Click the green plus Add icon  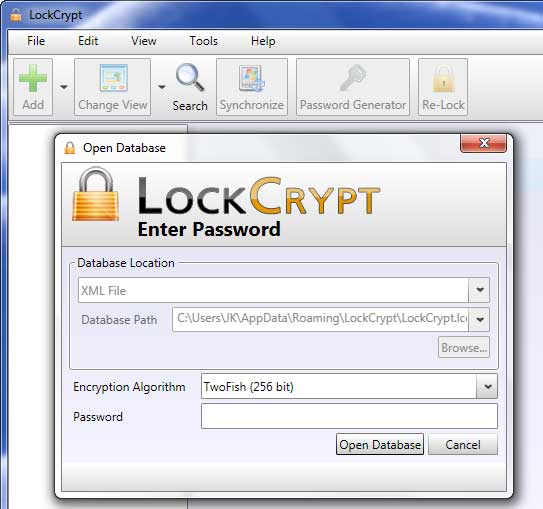(33, 78)
